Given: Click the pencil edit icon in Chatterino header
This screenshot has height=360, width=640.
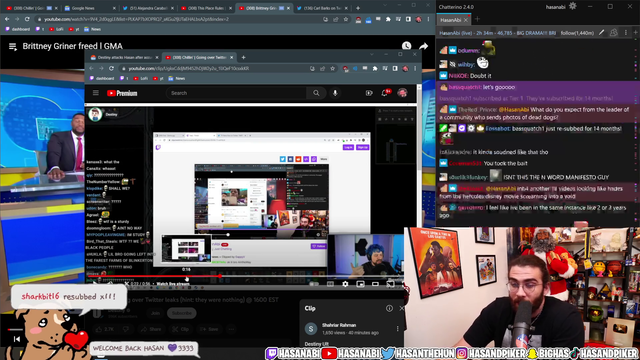Looking at the screenshot, I should (601, 33).
